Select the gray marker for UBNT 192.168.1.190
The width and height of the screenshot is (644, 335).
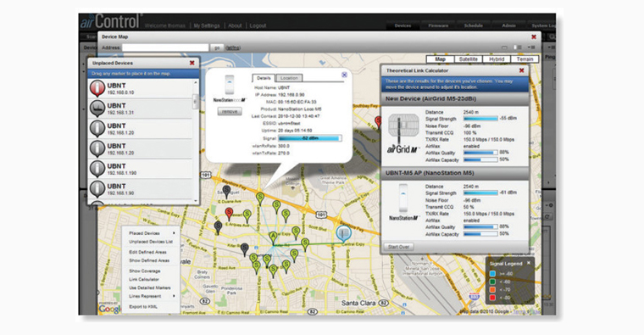pos(97,169)
